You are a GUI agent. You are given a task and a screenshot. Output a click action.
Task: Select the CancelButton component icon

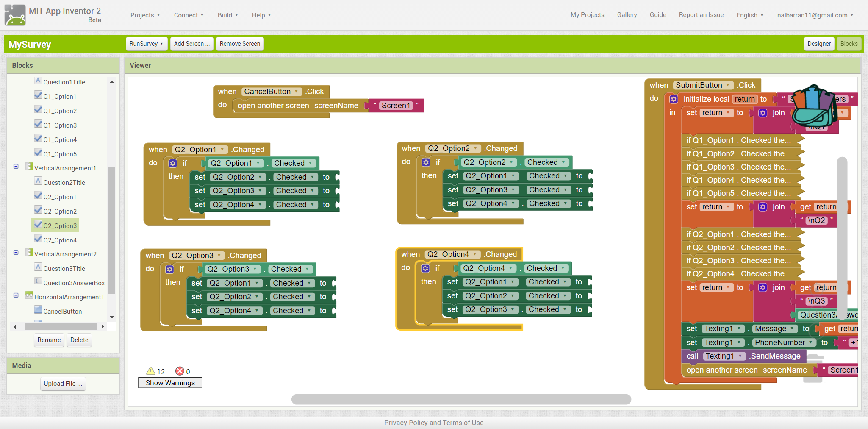[x=38, y=310]
